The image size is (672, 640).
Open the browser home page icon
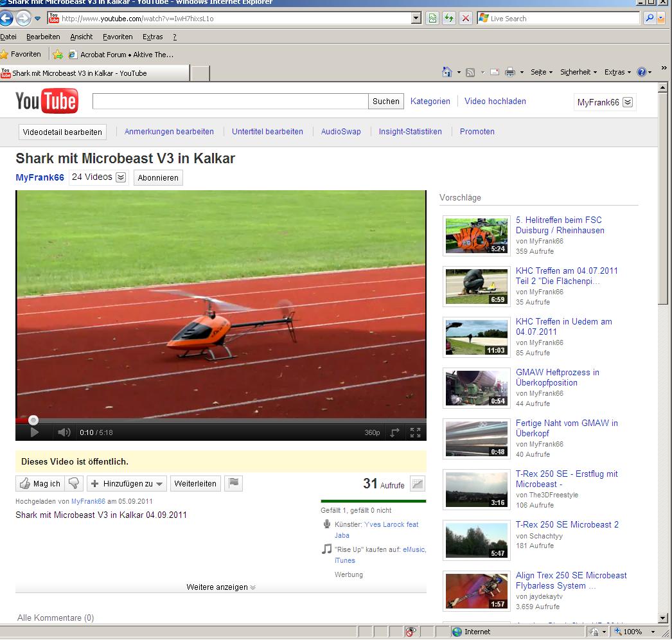[x=447, y=73]
